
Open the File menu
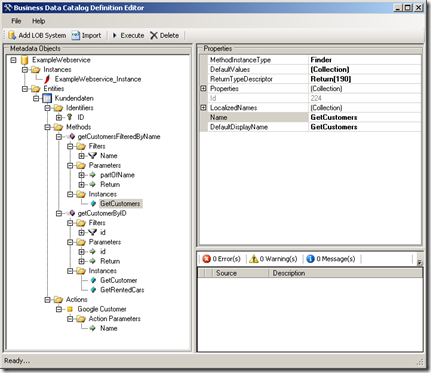coord(16,21)
